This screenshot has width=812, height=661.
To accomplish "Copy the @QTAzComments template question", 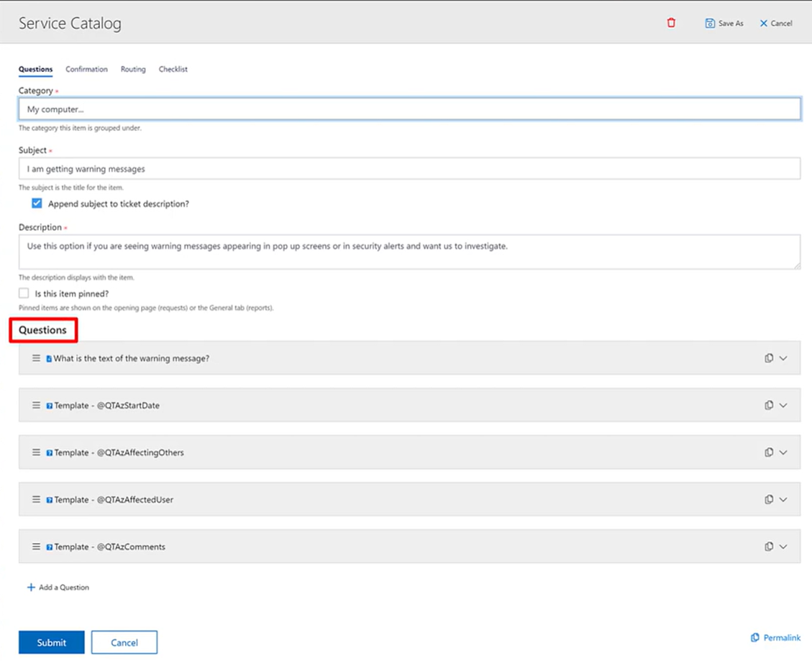I will 769,547.
